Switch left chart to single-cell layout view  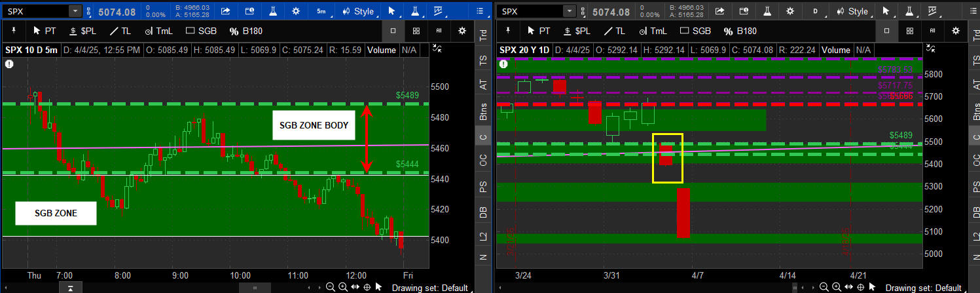[393, 31]
